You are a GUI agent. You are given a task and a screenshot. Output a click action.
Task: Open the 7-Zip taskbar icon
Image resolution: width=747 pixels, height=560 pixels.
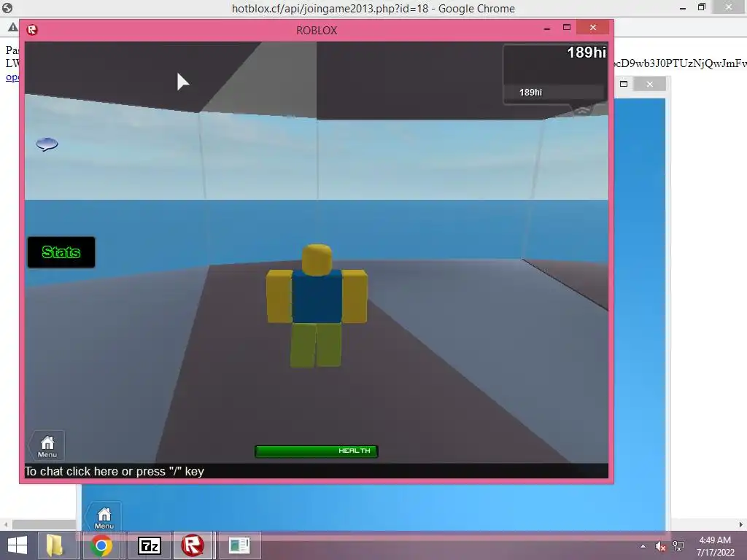click(149, 545)
